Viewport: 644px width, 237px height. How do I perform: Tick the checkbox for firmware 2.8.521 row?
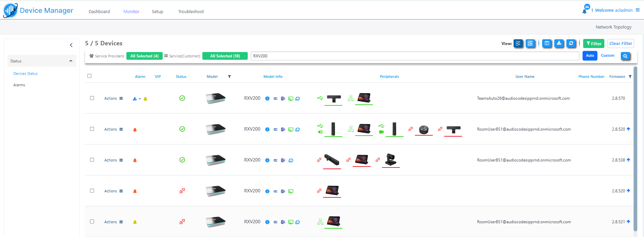coord(92,222)
